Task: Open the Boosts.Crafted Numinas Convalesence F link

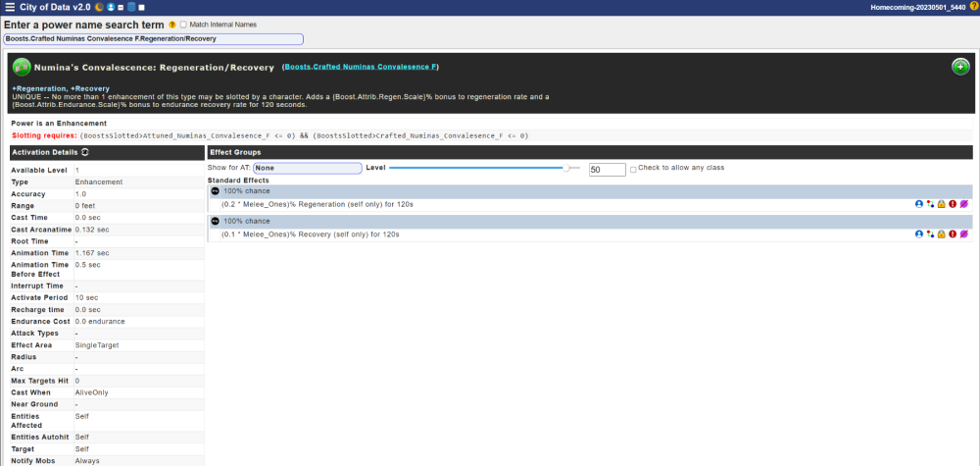Action: pyautogui.click(x=361, y=67)
